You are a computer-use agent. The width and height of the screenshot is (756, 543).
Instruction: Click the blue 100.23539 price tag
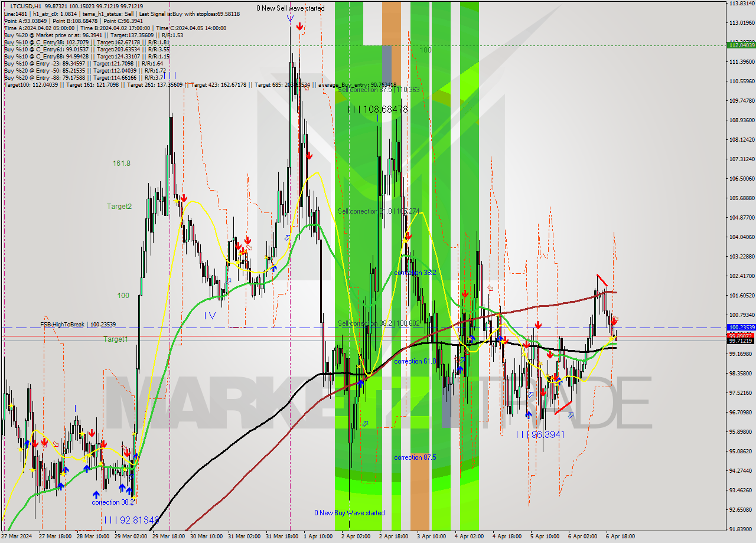tap(742, 327)
